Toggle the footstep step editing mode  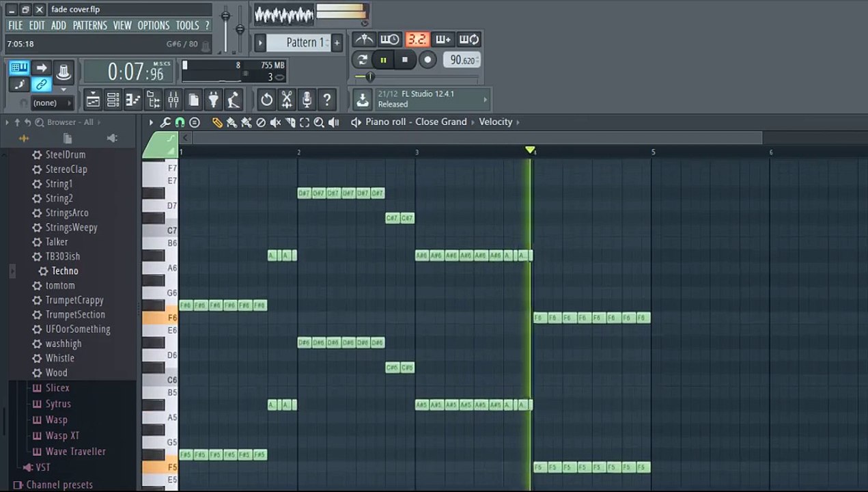(x=19, y=85)
